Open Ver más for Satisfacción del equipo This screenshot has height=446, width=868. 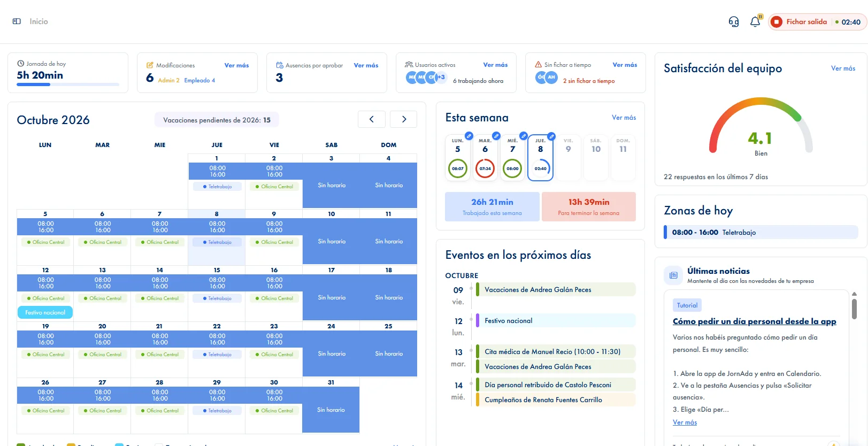coord(843,68)
